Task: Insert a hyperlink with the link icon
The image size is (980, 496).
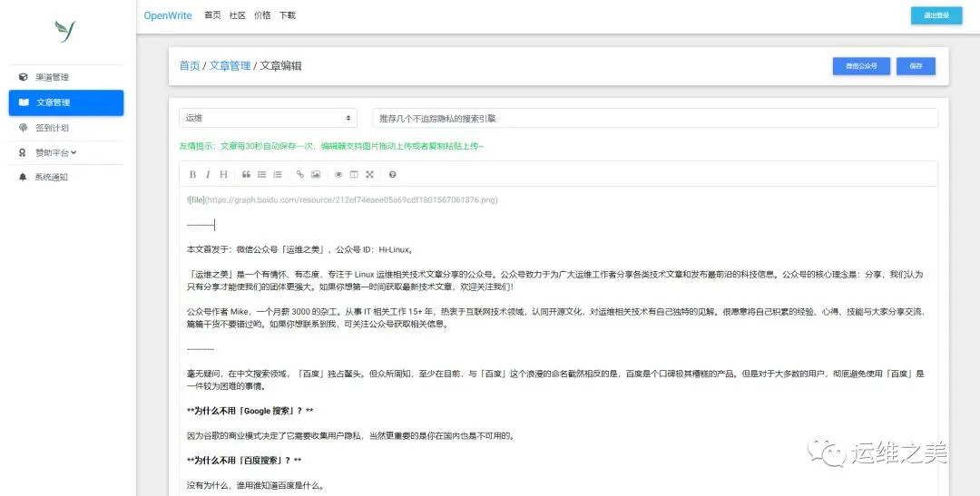Action: click(300, 174)
